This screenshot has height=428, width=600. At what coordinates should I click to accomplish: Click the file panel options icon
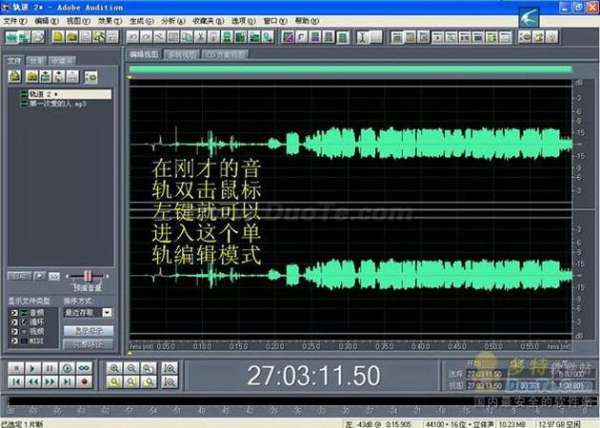[x=91, y=77]
